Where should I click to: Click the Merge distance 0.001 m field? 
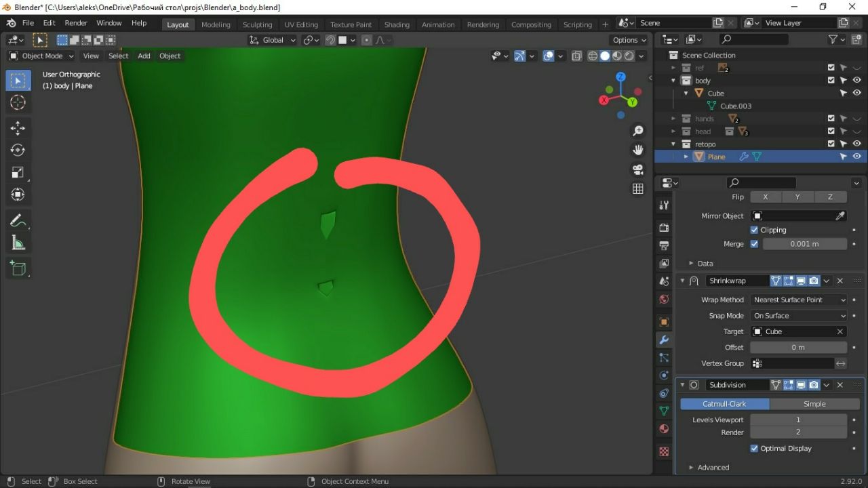pyautogui.click(x=805, y=244)
